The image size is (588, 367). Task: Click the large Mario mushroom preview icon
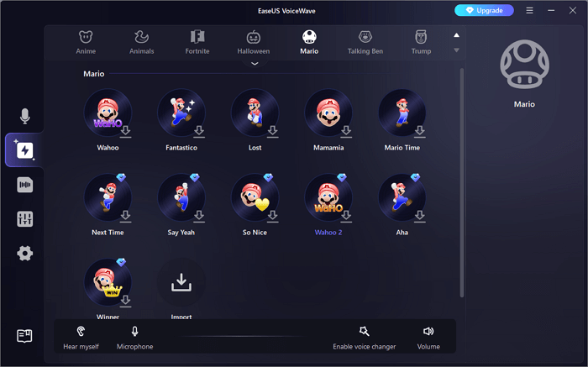tap(524, 64)
